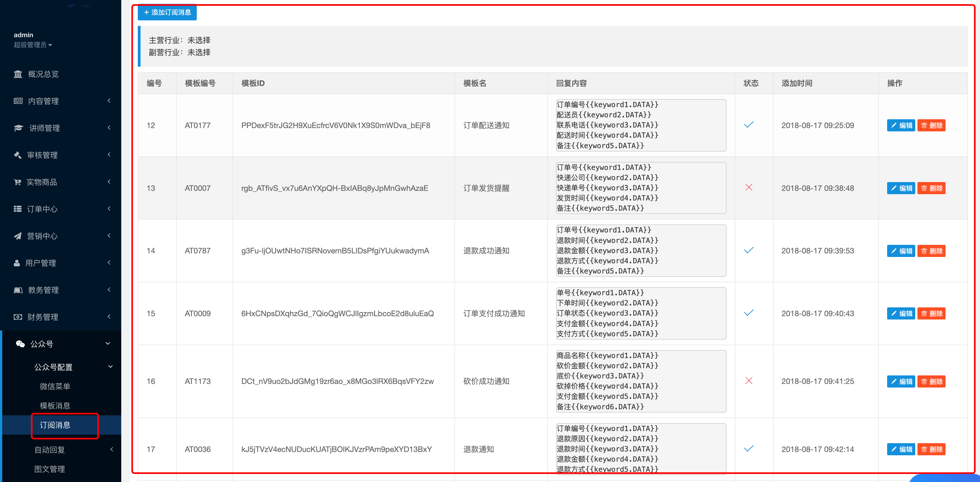The height and width of the screenshot is (482, 980).
Task: Click template code AT1173
Action: 197,381
